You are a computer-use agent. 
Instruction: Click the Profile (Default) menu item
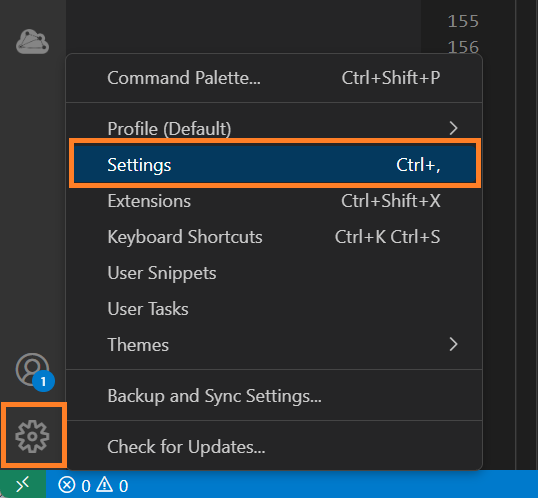coord(274,128)
